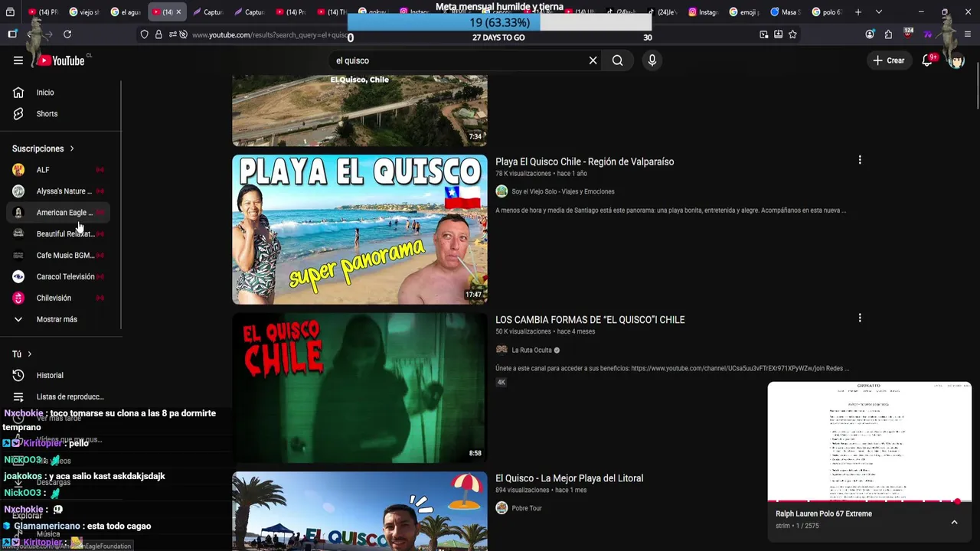The height and width of the screenshot is (551, 980).
Task: Toggle the browser sidebar panel icon
Action: [12, 34]
